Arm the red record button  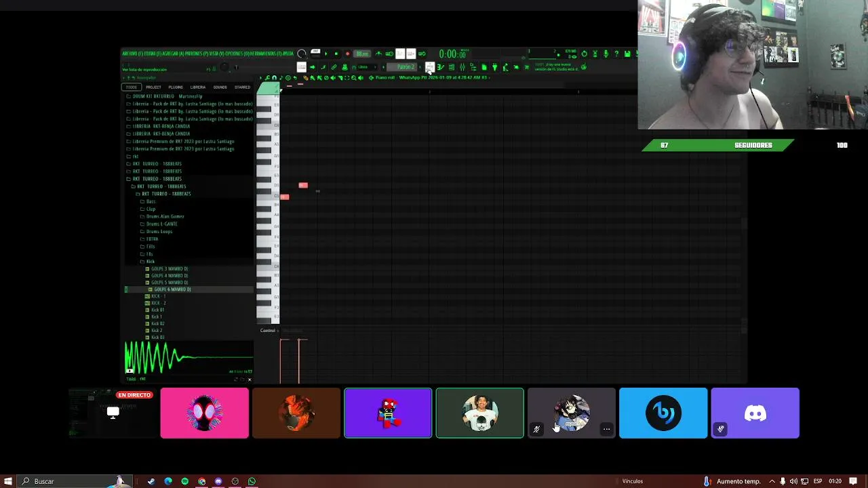tap(347, 54)
